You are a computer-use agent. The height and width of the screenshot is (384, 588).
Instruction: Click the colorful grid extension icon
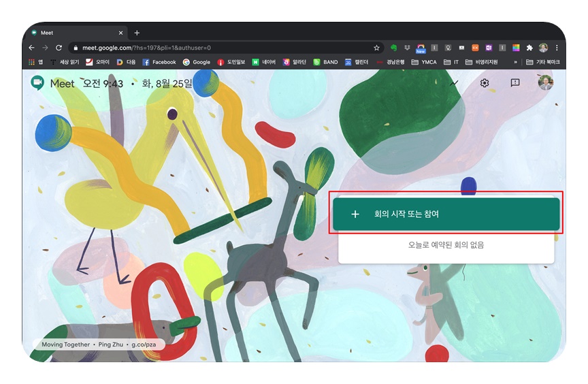click(516, 48)
